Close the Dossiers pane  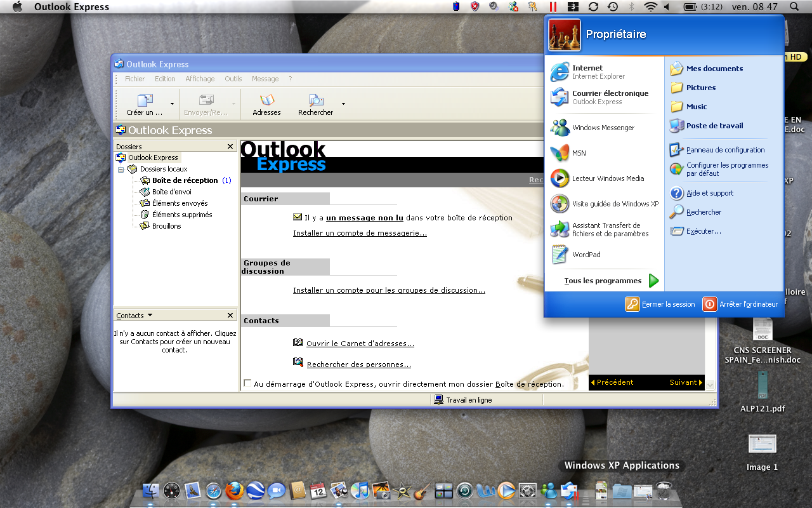pyautogui.click(x=230, y=147)
